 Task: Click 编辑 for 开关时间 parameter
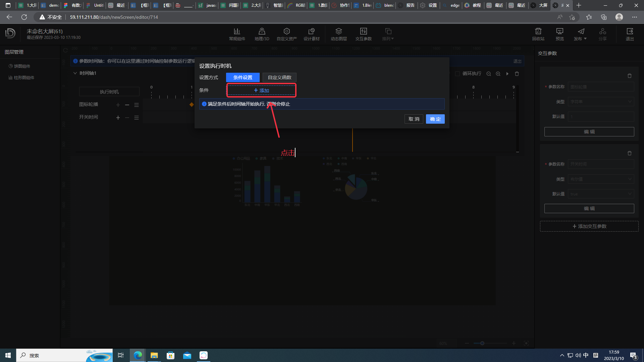(589, 208)
